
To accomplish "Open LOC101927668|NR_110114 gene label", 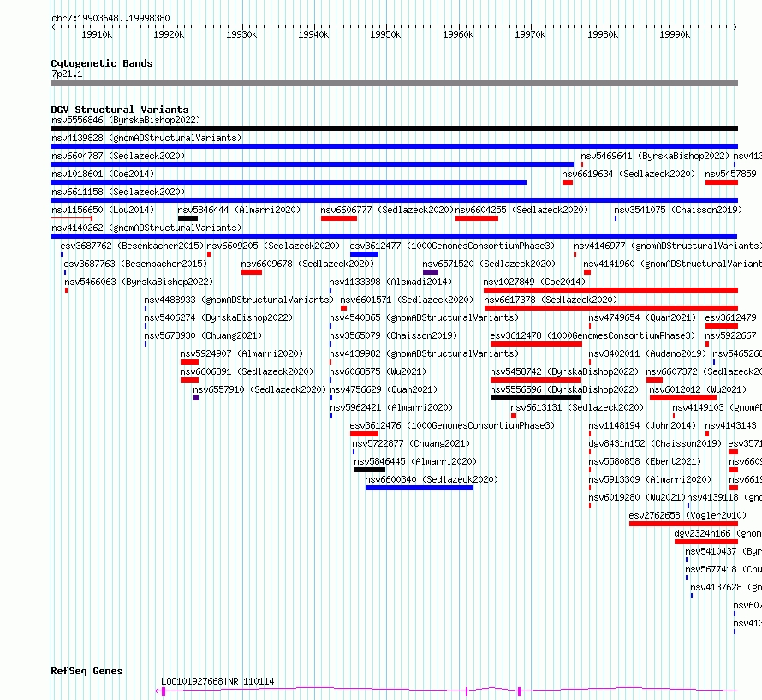I will click(217, 681).
